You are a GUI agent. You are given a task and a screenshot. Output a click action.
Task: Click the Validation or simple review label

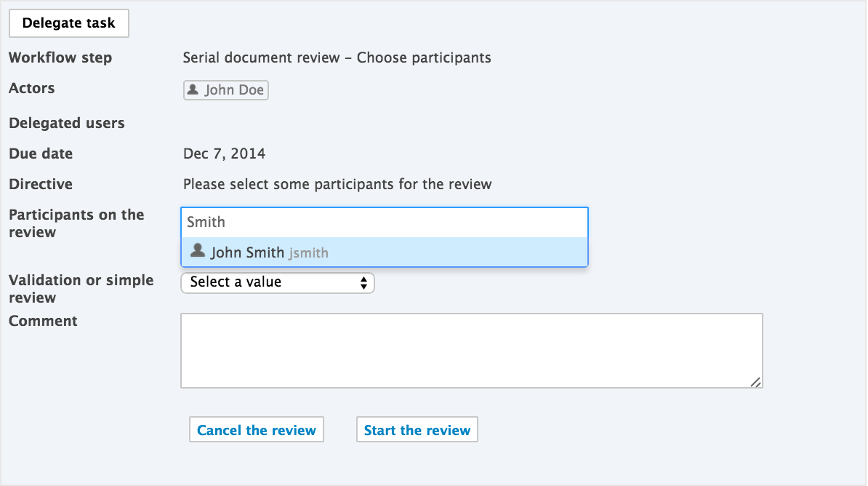pos(81,289)
